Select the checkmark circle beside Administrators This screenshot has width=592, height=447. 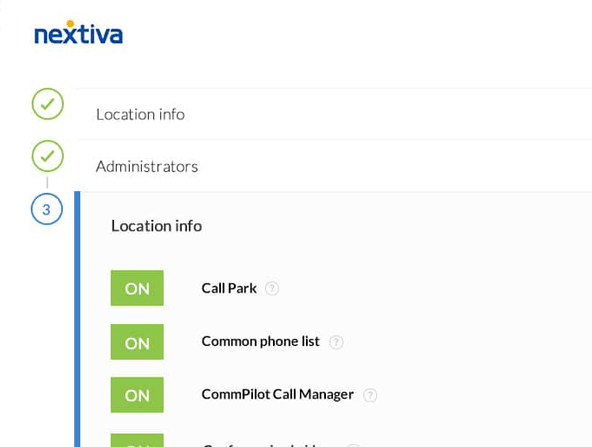48,156
